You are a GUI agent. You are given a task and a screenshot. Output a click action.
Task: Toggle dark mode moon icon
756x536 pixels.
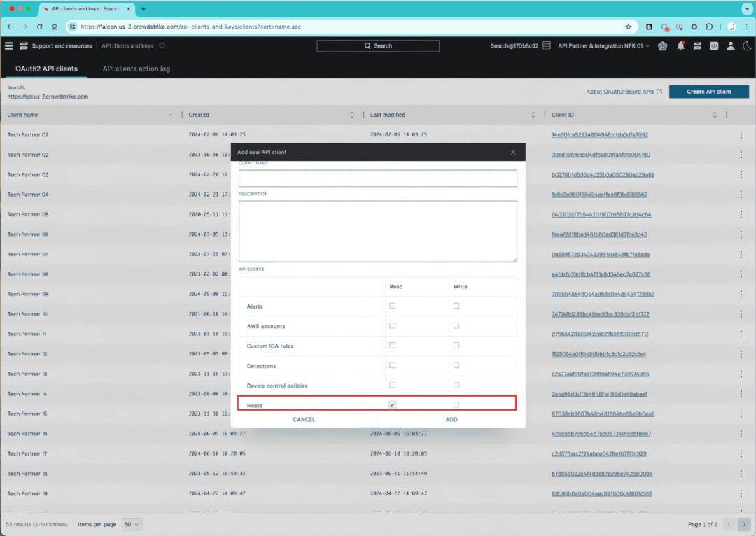(x=747, y=45)
